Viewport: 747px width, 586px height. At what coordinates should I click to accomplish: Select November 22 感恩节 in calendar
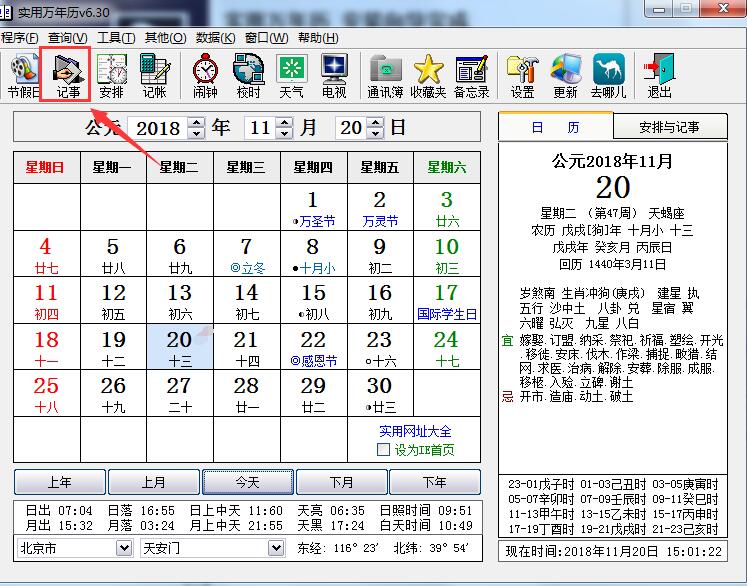313,347
